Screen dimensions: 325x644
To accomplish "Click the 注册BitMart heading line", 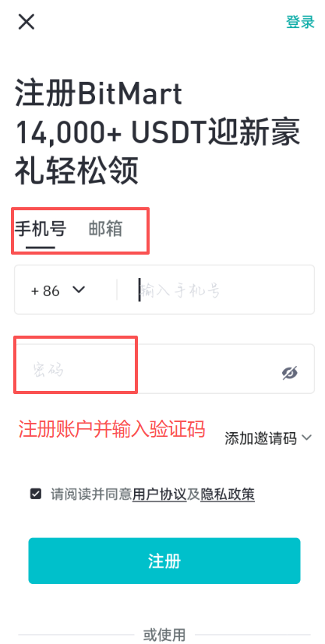I will [x=99, y=93].
